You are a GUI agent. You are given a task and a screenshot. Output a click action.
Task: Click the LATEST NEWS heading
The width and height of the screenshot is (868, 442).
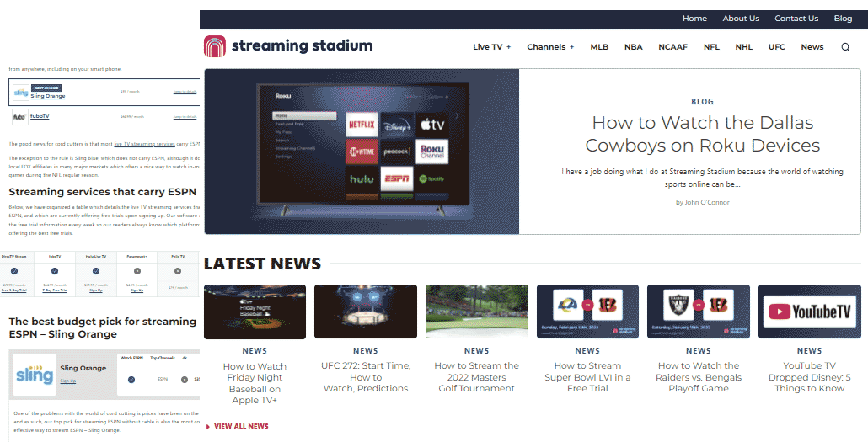[262, 264]
